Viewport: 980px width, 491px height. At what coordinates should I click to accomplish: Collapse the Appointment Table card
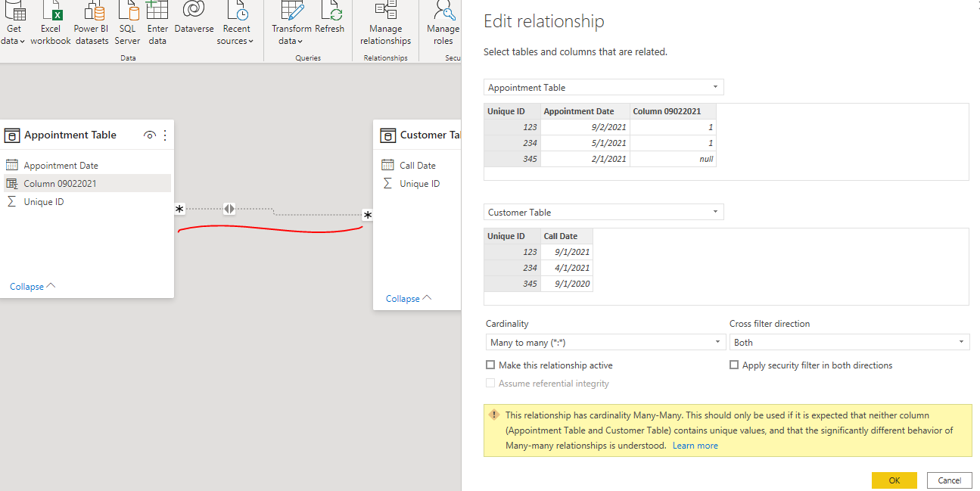[33, 287]
